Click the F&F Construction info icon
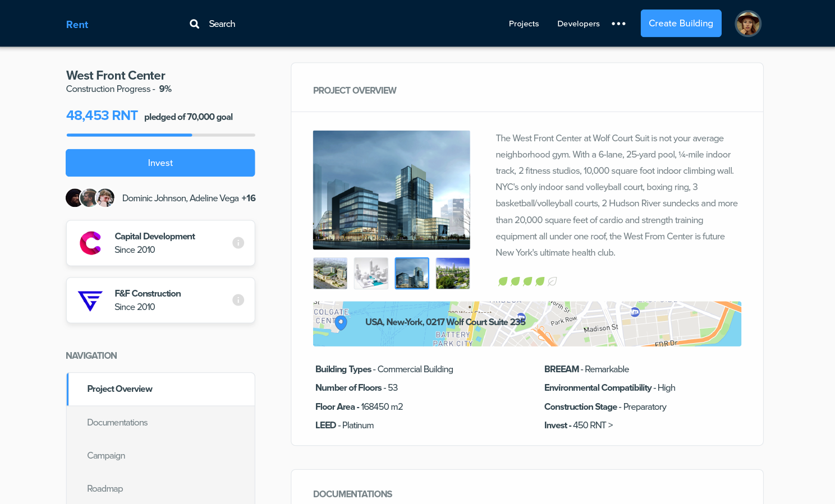 [x=238, y=300]
